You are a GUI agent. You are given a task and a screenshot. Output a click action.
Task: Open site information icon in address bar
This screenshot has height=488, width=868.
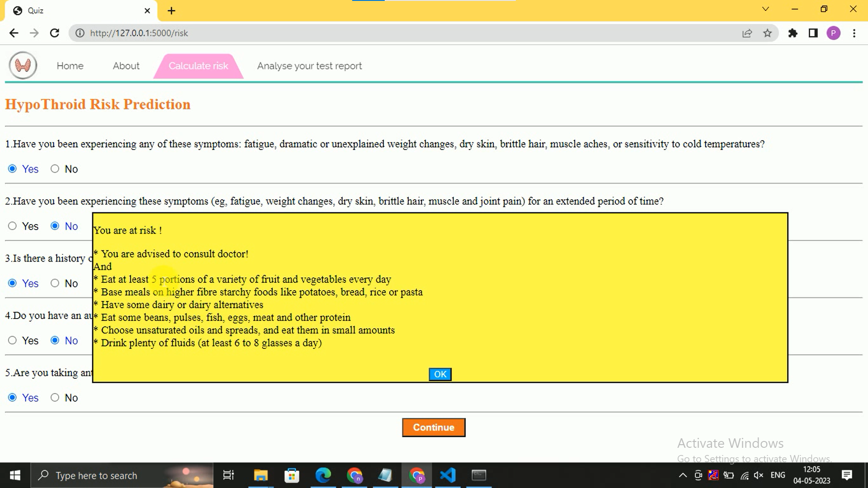pos(80,33)
